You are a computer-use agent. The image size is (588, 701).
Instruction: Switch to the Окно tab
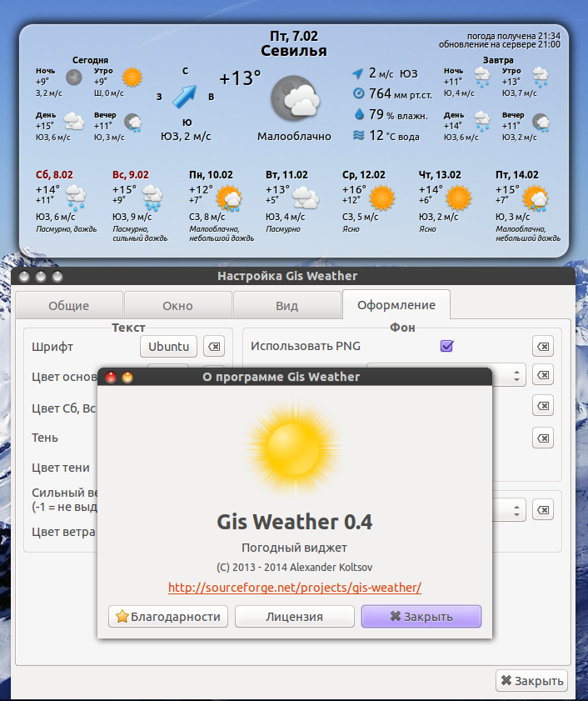(x=178, y=305)
